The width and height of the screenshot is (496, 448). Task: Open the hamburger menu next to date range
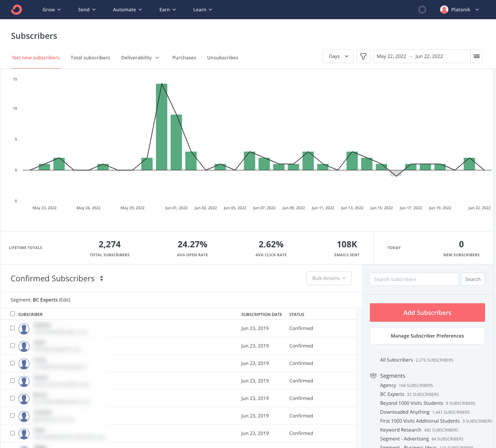[x=476, y=56]
